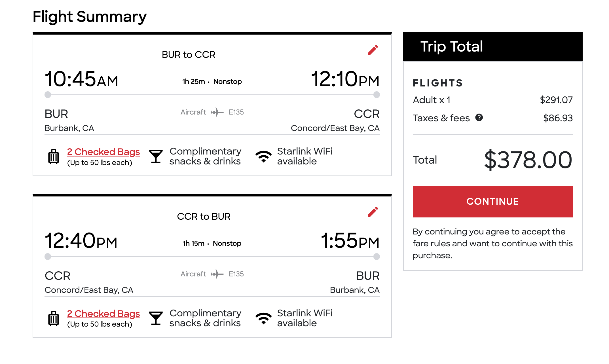609x364 pixels.
Task: Click the cocktail glass icon on the CCR to BUR flight
Action: (156, 318)
